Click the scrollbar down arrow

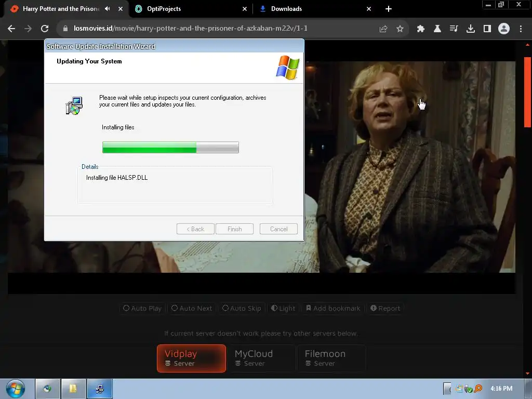click(x=528, y=373)
